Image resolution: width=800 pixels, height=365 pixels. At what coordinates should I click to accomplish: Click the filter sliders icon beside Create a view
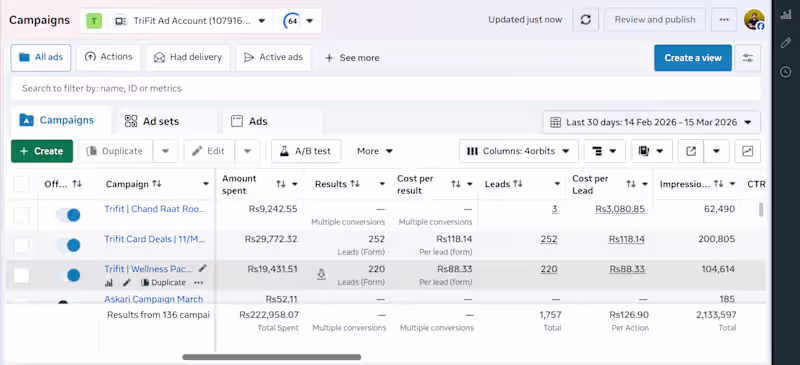[748, 58]
